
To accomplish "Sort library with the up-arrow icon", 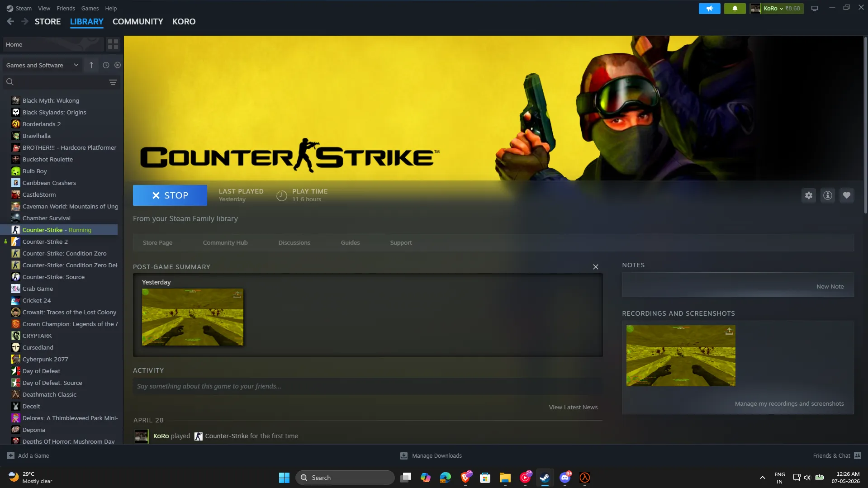I will (x=91, y=65).
